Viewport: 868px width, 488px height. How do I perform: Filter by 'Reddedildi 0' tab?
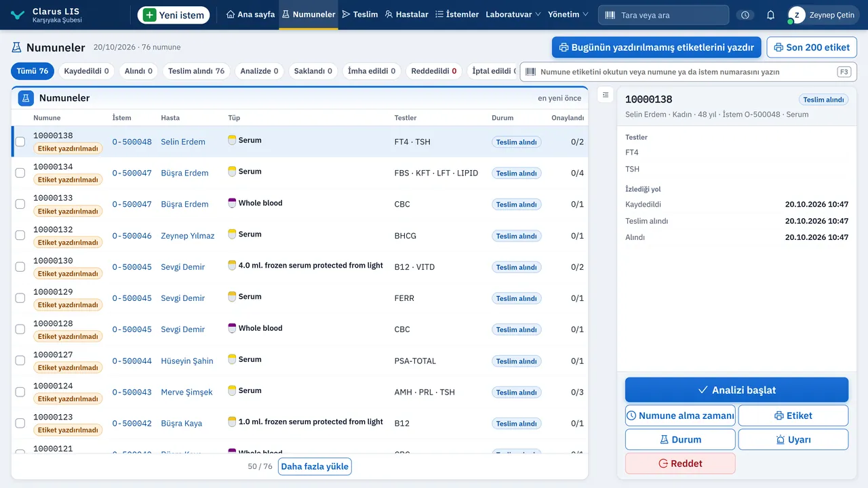(434, 71)
